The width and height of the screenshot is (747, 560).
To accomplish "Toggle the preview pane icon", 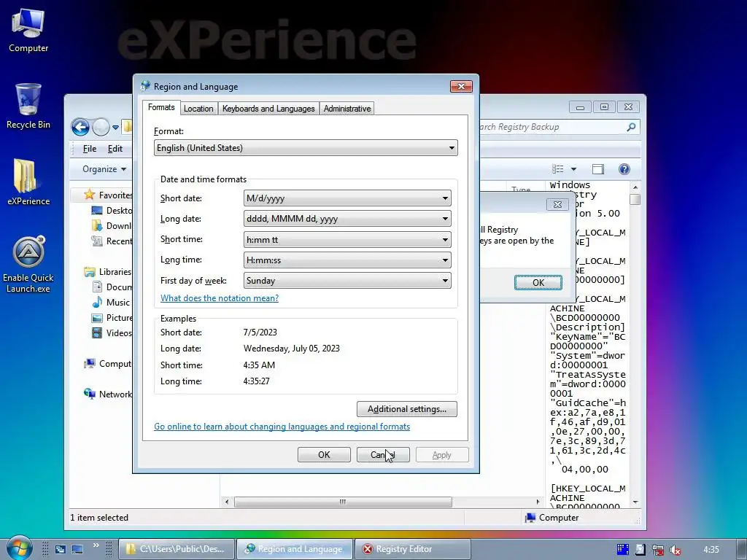I will (x=598, y=169).
